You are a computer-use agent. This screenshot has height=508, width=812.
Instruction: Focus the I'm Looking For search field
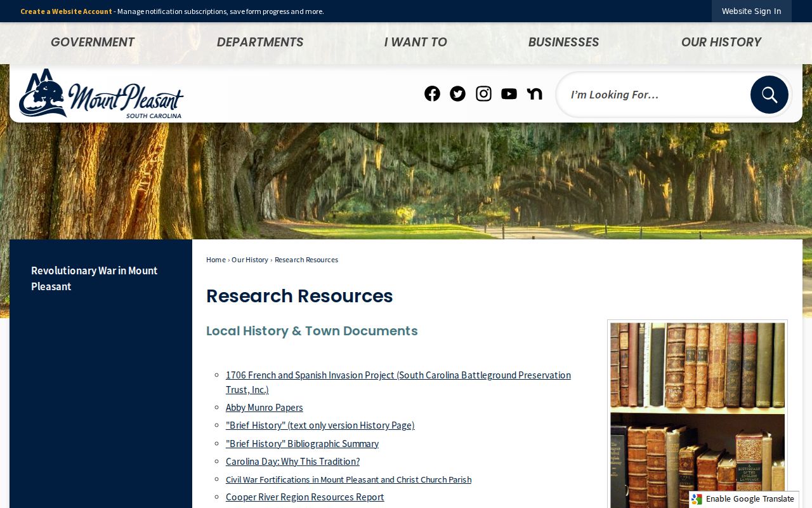[653, 95]
